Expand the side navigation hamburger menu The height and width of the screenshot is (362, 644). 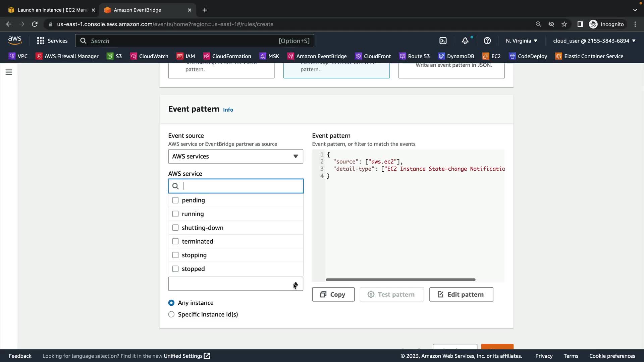tap(9, 72)
